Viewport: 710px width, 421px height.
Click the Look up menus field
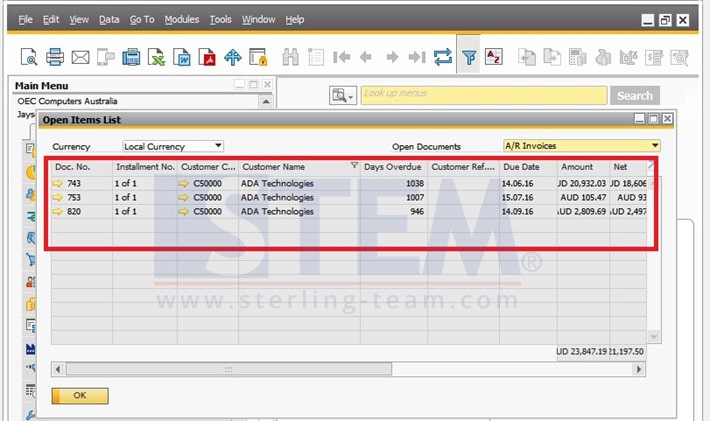pos(484,96)
